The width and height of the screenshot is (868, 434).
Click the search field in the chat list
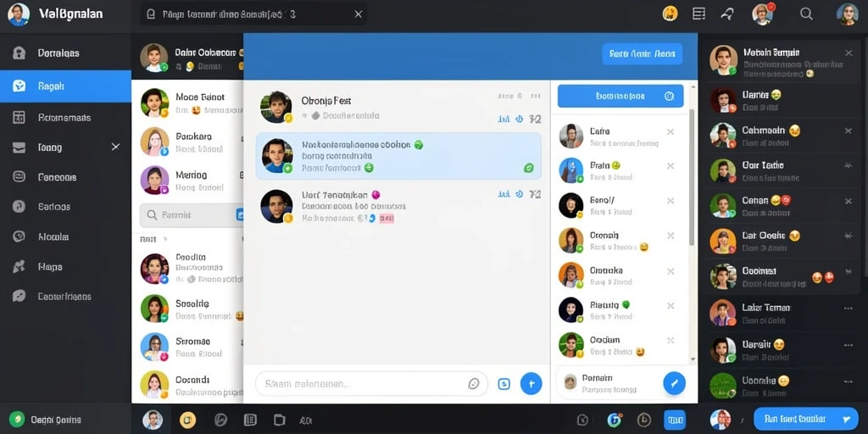tap(191, 214)
